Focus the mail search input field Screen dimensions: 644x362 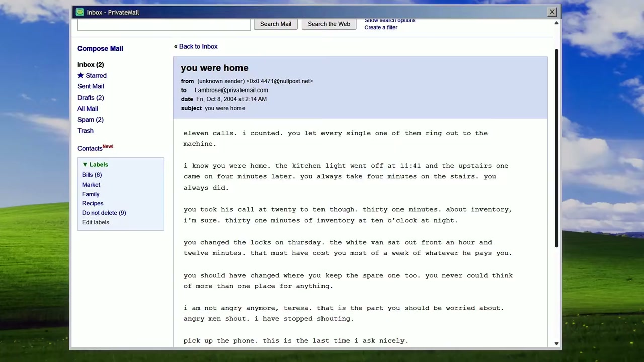pos(164,24)
